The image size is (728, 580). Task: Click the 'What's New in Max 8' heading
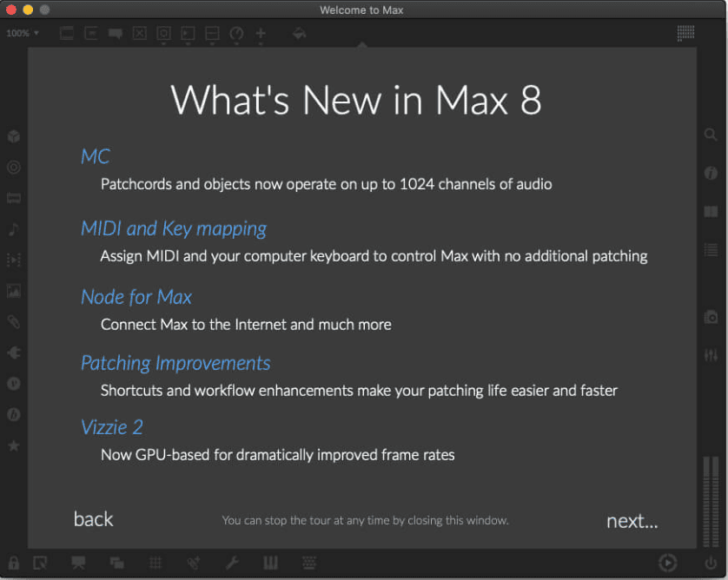click(x=356, y=100)
